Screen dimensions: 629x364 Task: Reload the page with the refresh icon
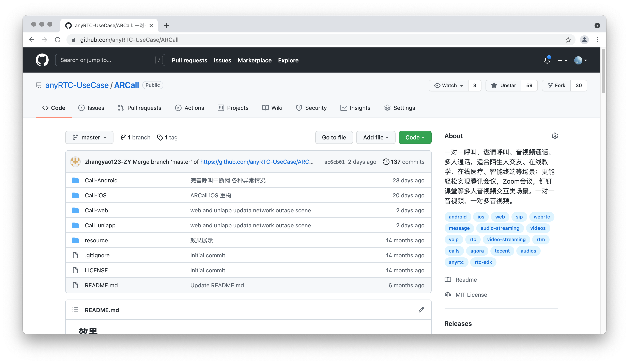58,40
